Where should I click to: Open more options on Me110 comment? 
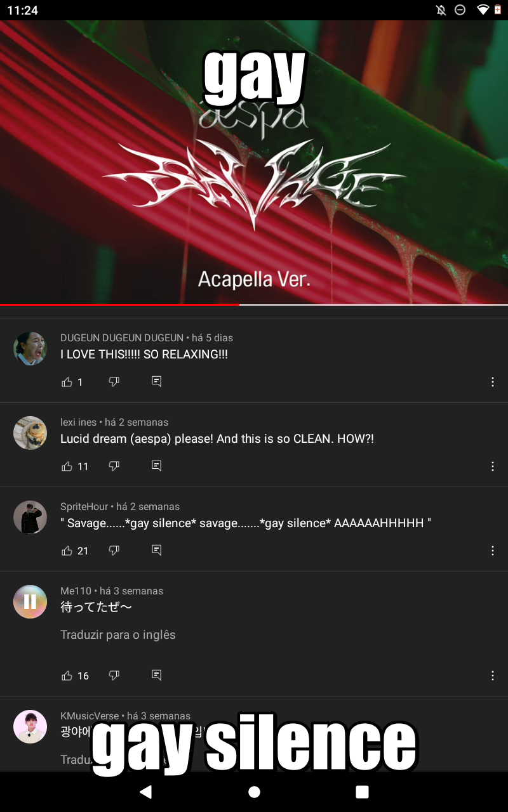tap(493, 676)
